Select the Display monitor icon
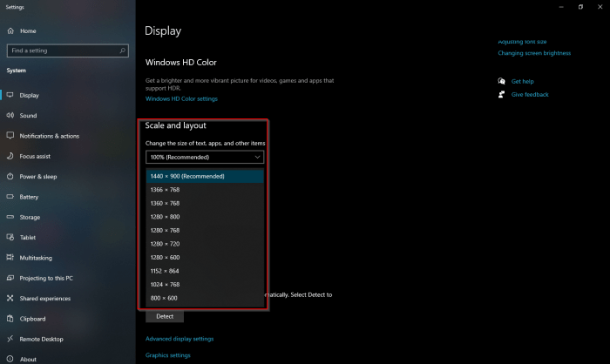The width and height of the screenshot is (610, 364). pos(10,95)
